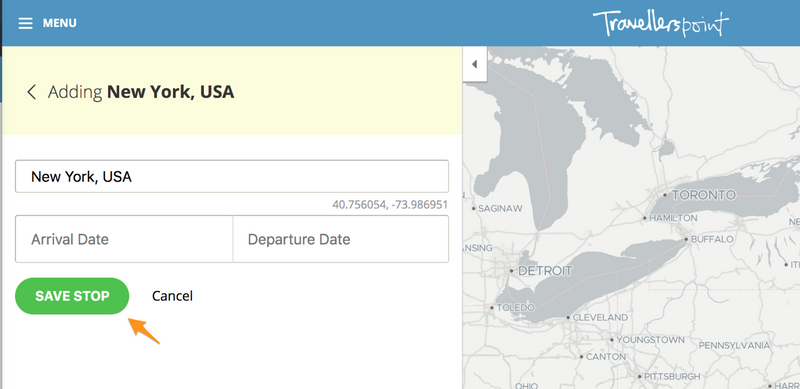This screenshot has width=800, height=389.
Task: Click the Toronto city marker on map
Action: pos(665,195)
